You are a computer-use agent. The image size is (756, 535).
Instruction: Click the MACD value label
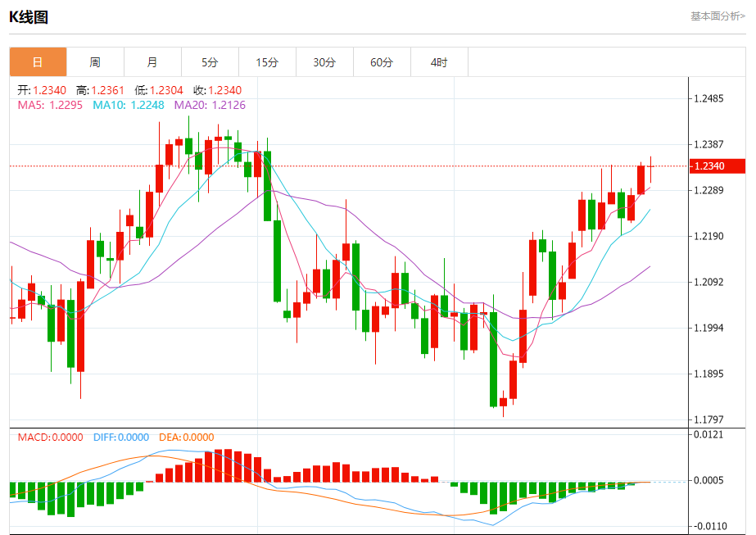[50, 437]
